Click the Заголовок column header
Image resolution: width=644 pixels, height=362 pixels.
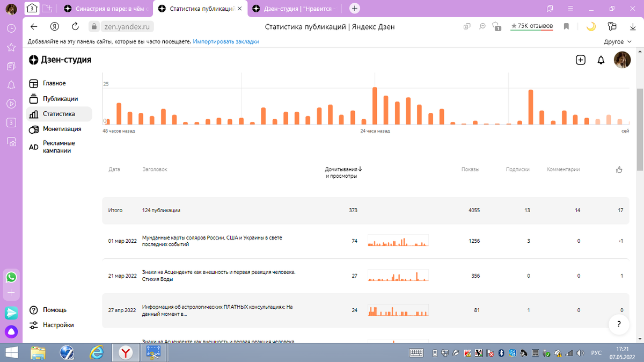[x=155, y=169]
